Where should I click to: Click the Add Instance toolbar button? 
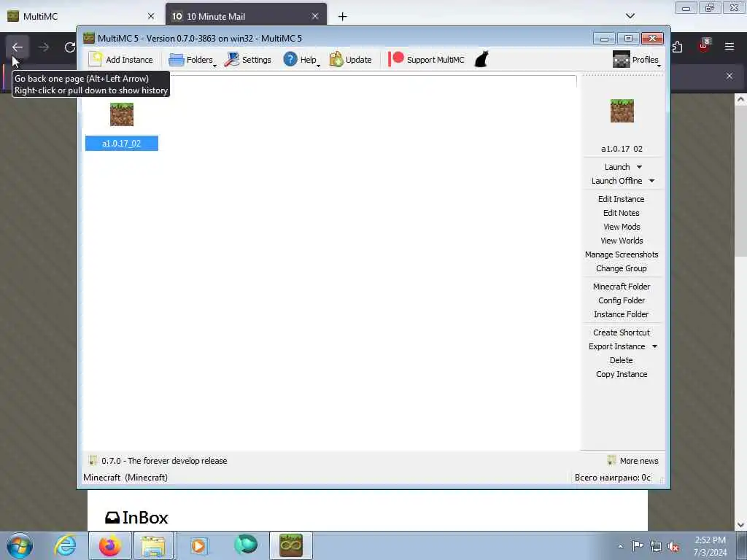121,60
